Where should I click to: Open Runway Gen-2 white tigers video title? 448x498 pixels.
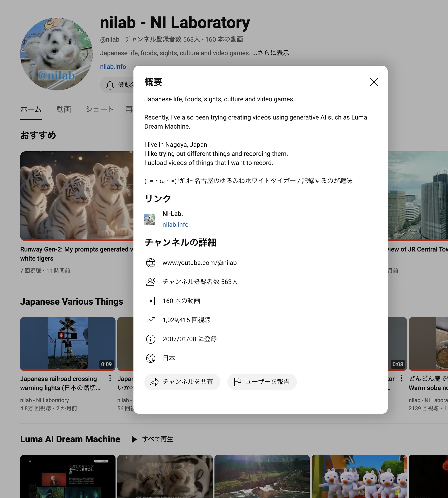pyautogui.click(x=77, y=254)
